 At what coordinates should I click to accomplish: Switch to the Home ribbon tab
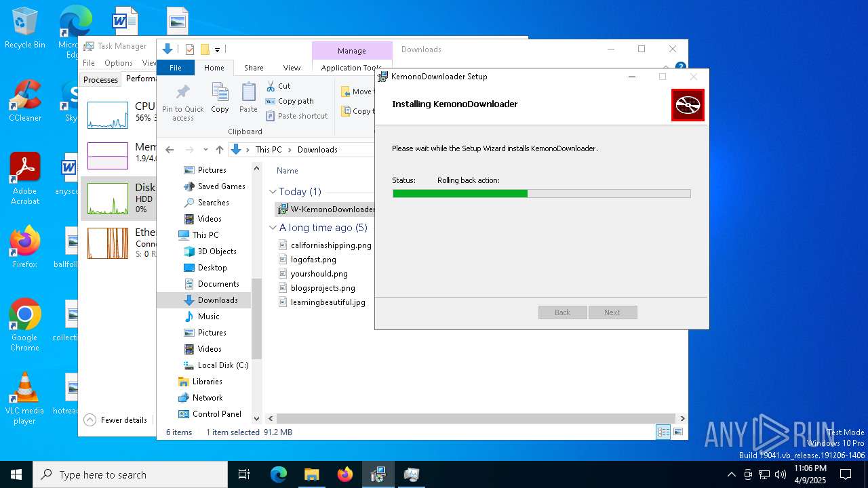[214, 68]
